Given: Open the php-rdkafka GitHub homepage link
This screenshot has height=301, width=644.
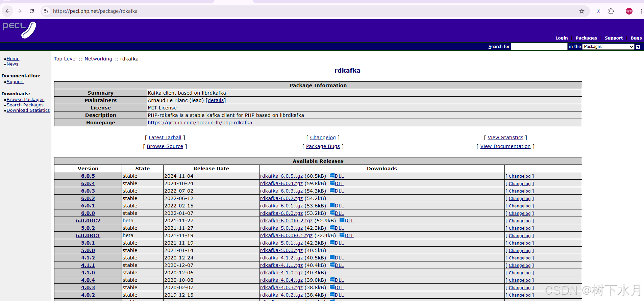Looking at the screenshot, I should [200, 123].
